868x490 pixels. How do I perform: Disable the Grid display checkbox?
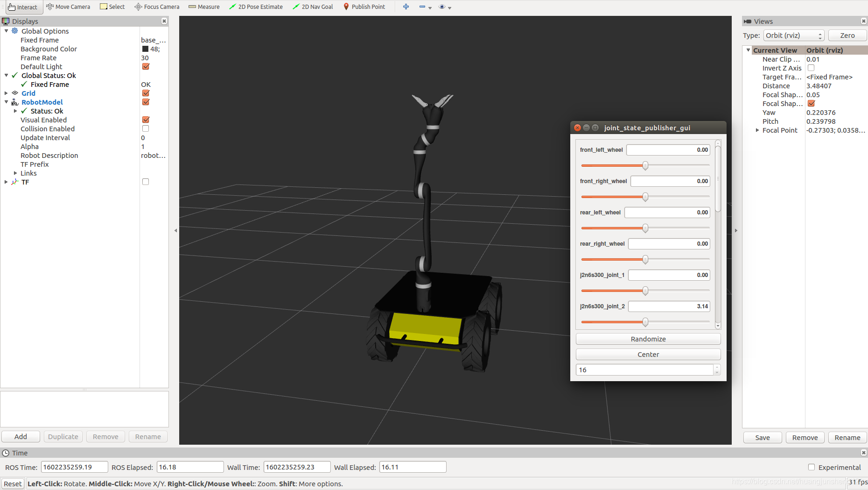click(146, 93)
